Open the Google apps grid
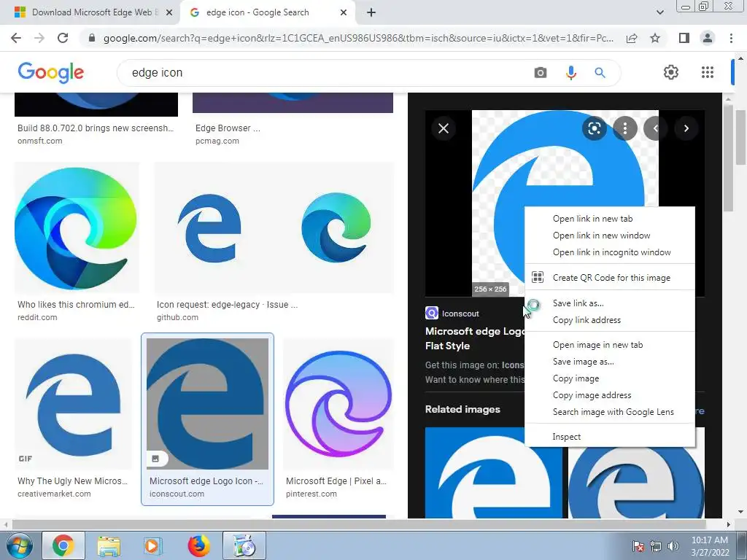The height and width of the screenshot is (560, 747). tap(708, 72)
